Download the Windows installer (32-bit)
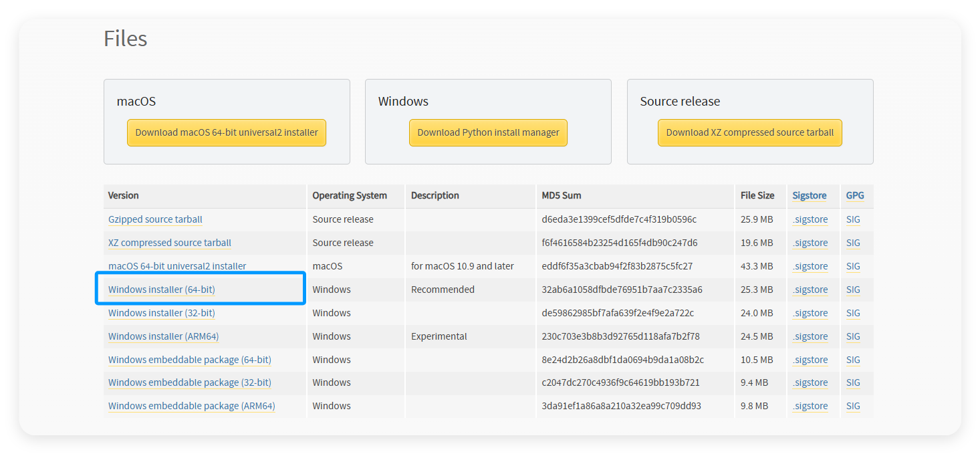This screenshot has height=454, width=980. [x=162, y=313]
